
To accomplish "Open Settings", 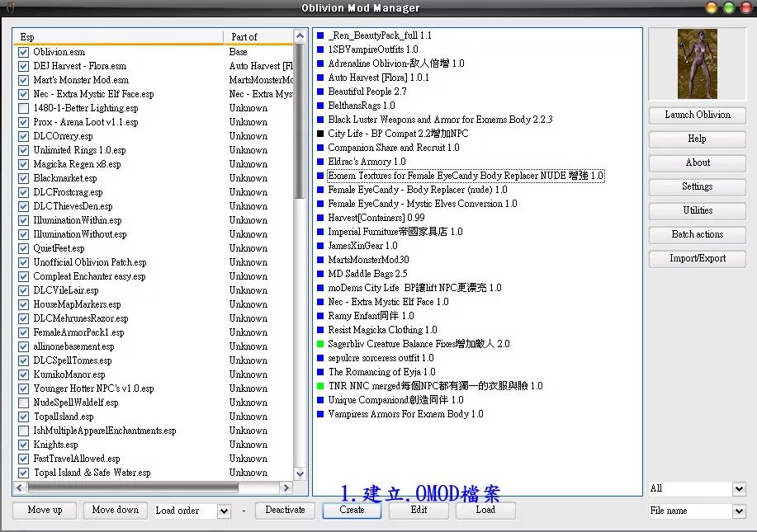I will 697,186.
